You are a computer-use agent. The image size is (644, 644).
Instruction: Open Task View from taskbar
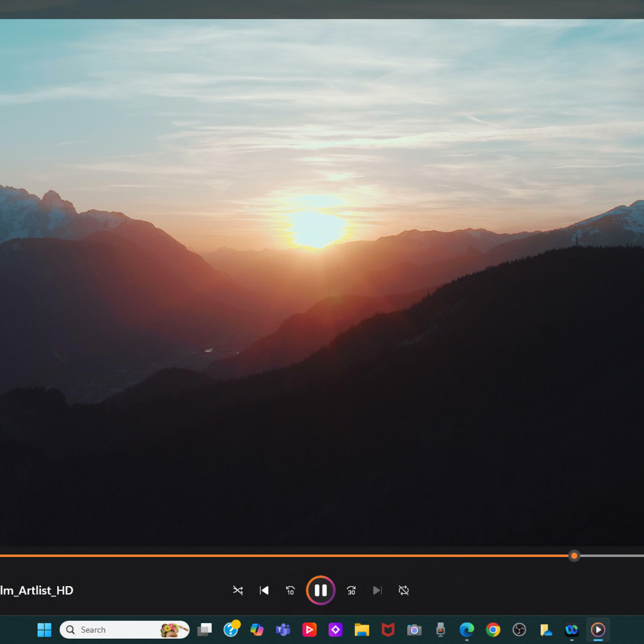(204, 630)
